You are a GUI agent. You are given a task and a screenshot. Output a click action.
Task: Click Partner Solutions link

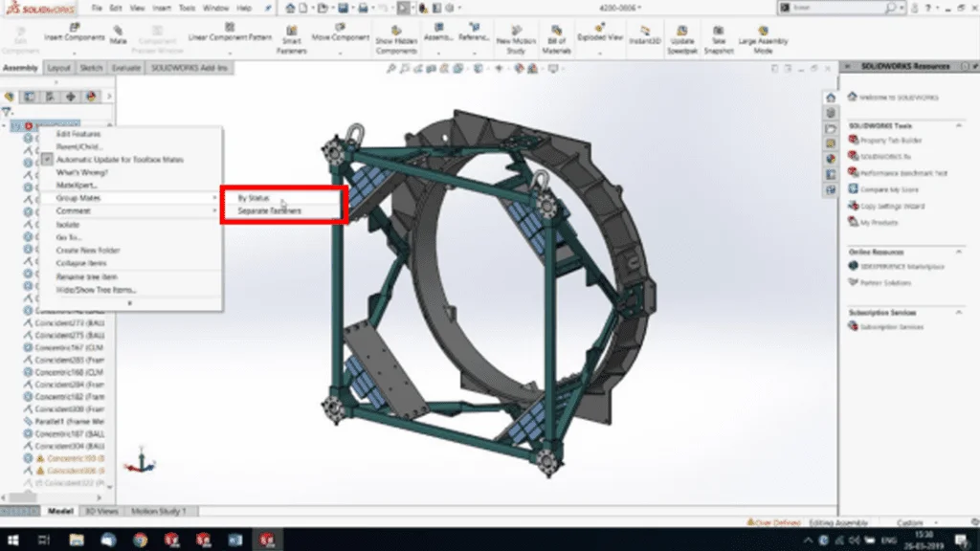pos(885,283)
